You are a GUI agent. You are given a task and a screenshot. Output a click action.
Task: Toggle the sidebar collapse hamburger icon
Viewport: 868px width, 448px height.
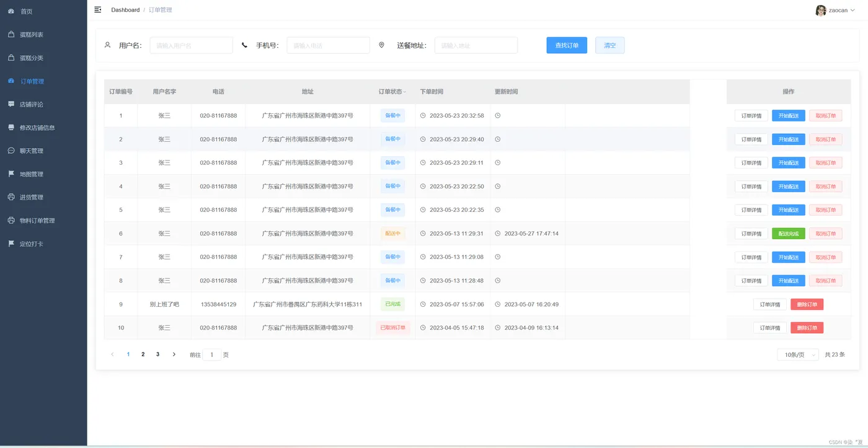point(97,10)
